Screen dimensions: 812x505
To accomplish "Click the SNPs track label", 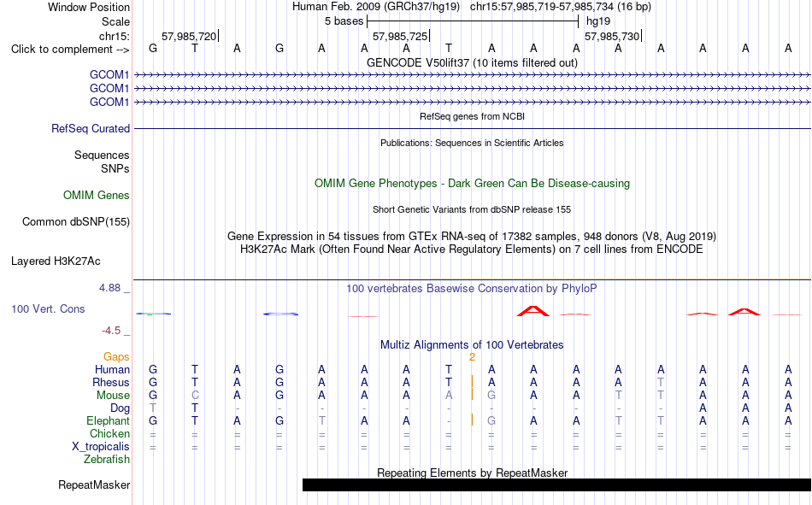I will pyautogui.click(x=115, y=168).
